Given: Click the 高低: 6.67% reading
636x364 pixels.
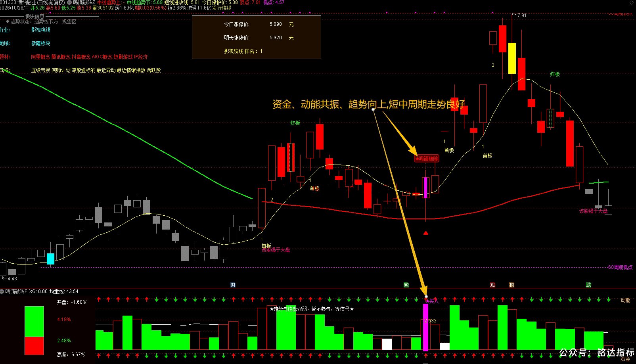Looking at the screenshot, I should click(x=71, y=354).
